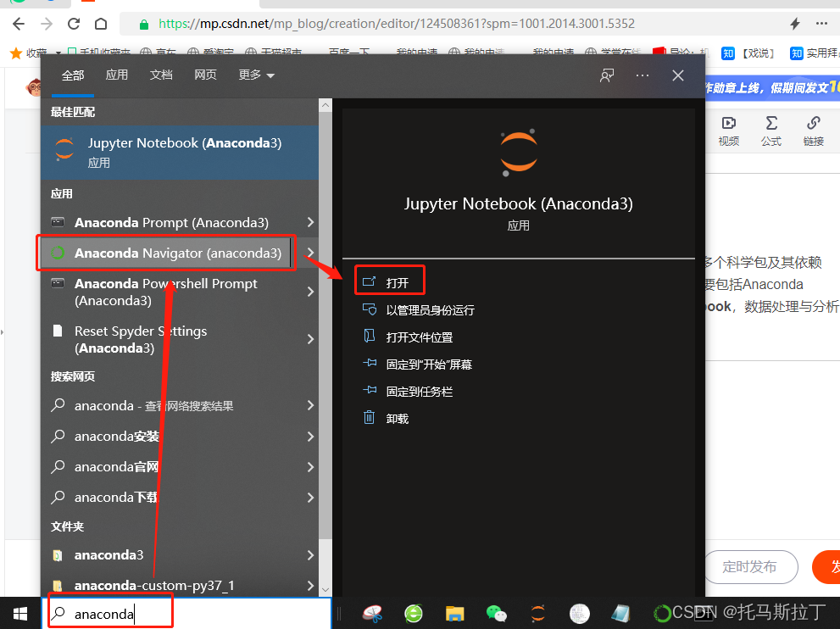Open the Jupyter Notebook (Anaconda3) best match
Image resolution: width=840 pixels, height=629 pixels.
[180, 152]
